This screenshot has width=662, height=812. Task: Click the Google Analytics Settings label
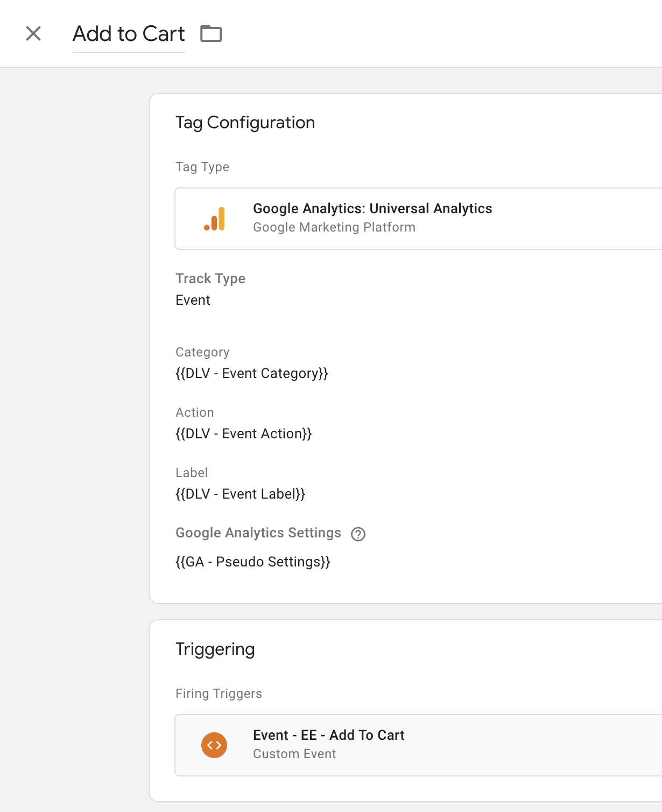pos(258,533)
